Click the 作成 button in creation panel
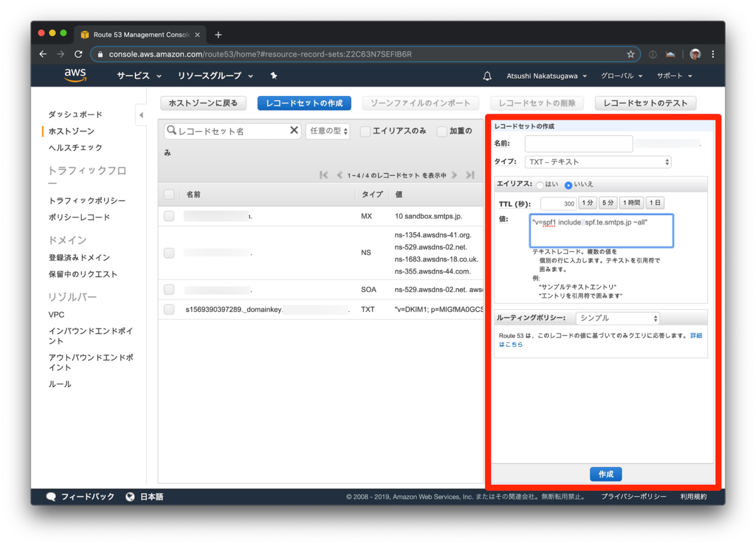This screenshot has height=546, width=756. click(606, 474)
